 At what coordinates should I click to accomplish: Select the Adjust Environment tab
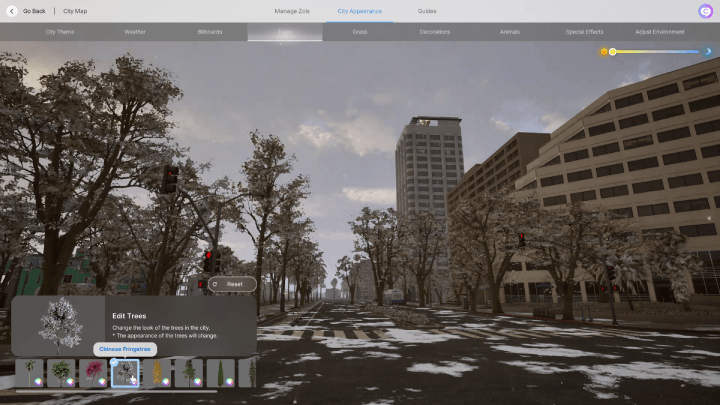(x=659, y=32)
